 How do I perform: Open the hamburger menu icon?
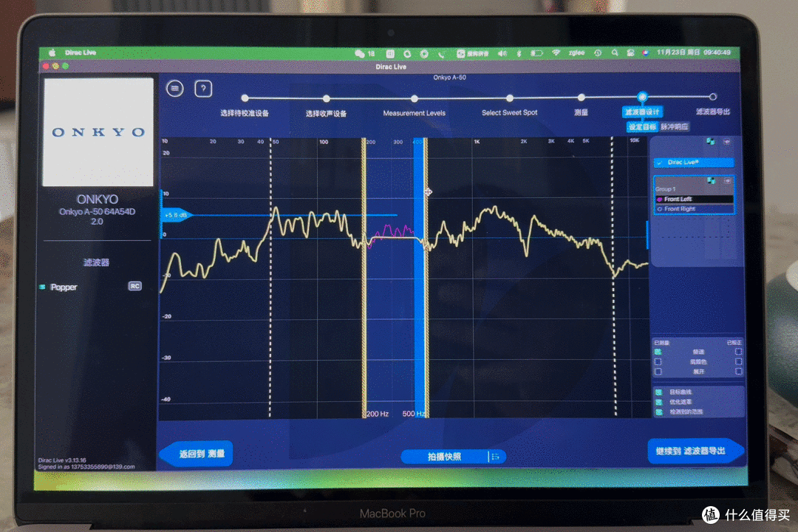[x=174, y=89]
